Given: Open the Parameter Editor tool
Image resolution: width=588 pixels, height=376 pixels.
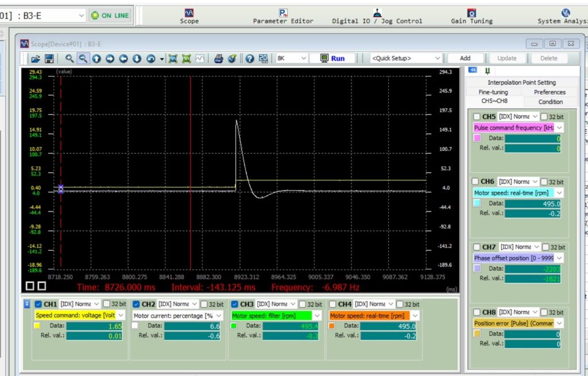Looking at the screenshot, I should [283, 16].
